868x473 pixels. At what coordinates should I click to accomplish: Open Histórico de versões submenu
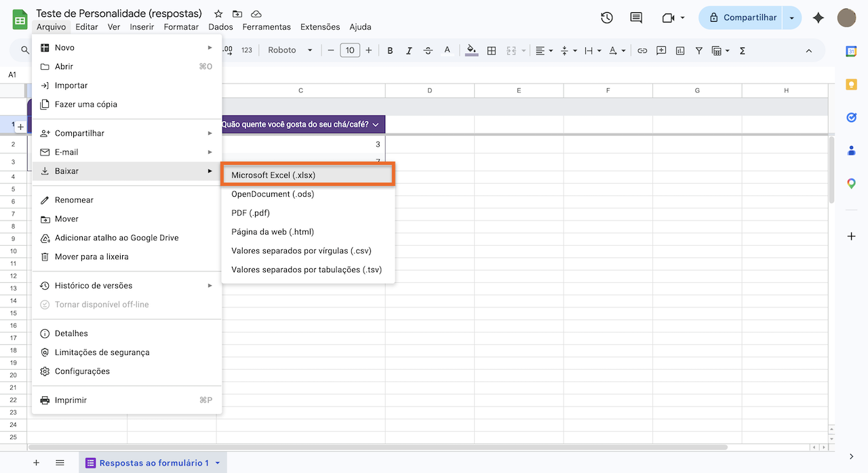coord(127,286)
